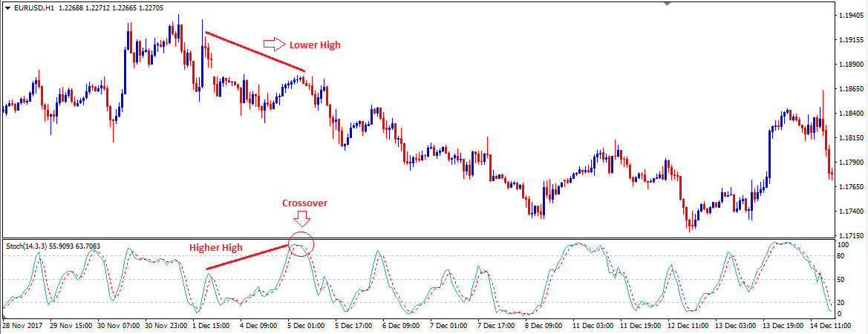Click the 5 Dec 01:00 time label
The height and width of the screenshot is (334, 868).
[x=307, y=326]
